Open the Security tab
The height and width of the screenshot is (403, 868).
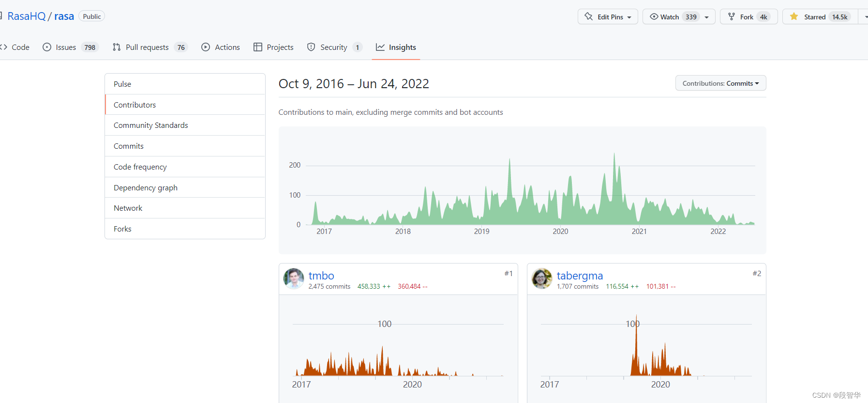pyautogui.click(x=334, y=47)
